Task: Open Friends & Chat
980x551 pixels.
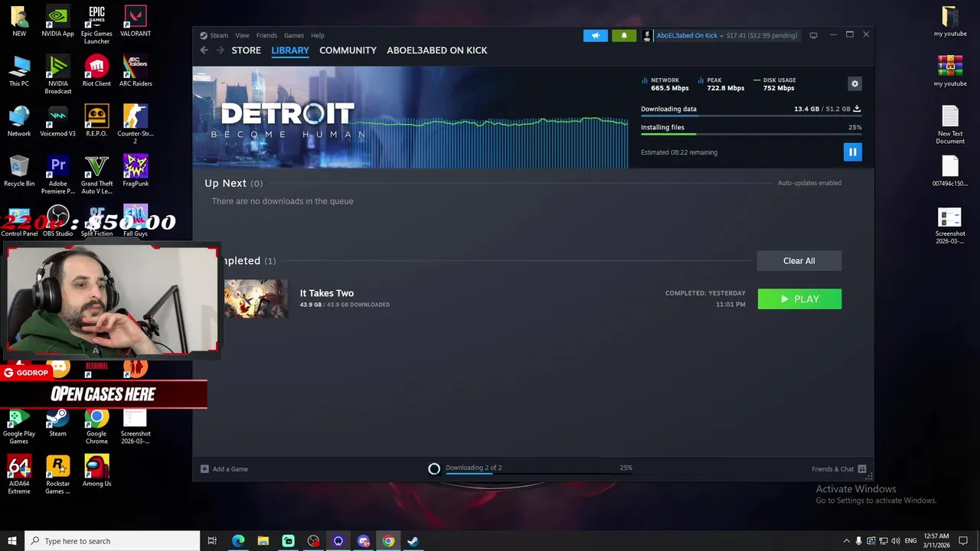Action: point(839,469)
